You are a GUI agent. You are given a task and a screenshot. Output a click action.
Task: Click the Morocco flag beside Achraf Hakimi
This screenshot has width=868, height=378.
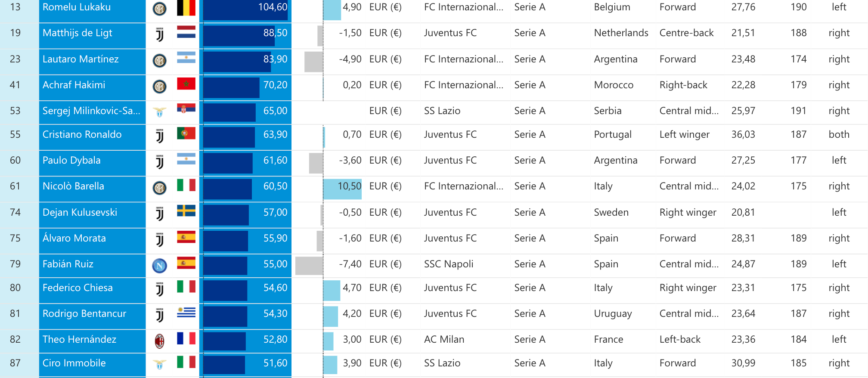coord(186,84)
